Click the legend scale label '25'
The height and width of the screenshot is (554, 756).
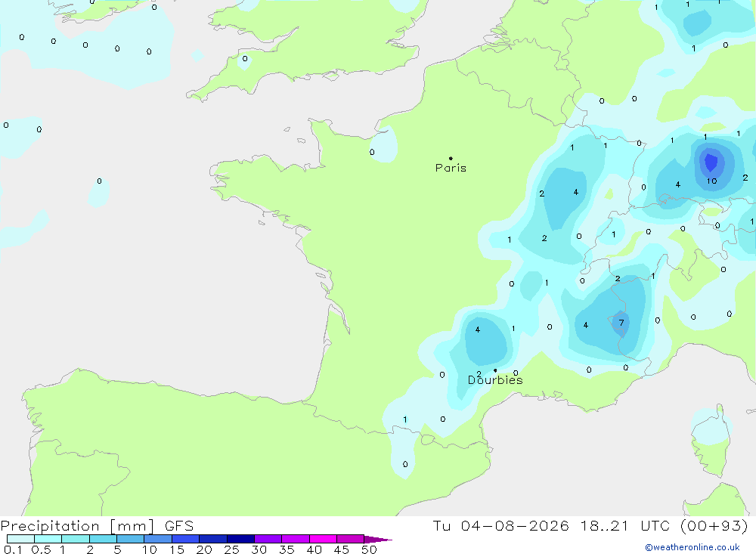click(x=231, y=549)
